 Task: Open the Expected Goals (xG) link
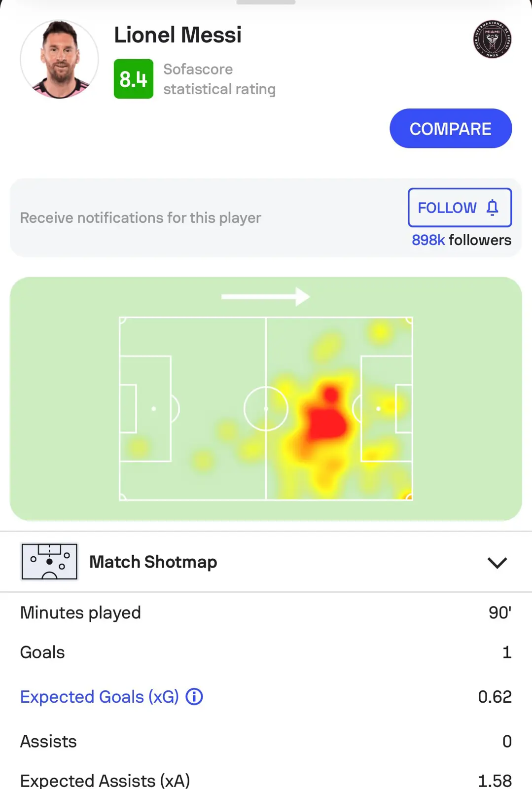100,697
